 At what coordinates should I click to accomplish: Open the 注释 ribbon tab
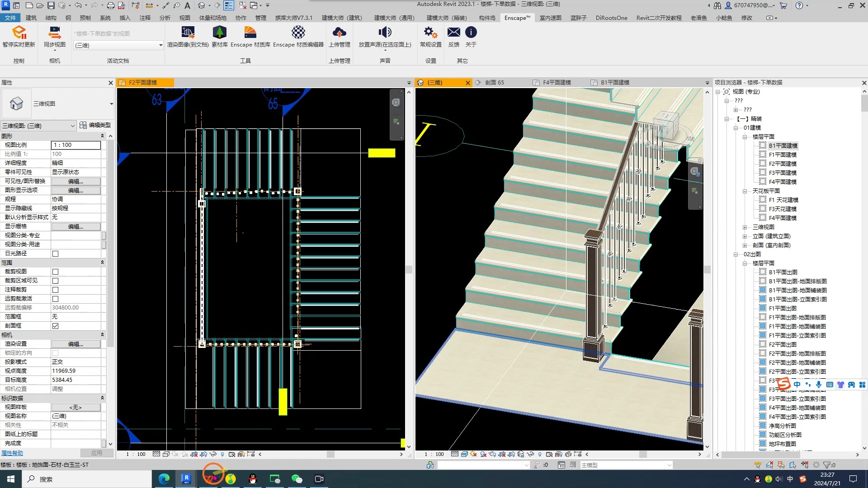145,18
